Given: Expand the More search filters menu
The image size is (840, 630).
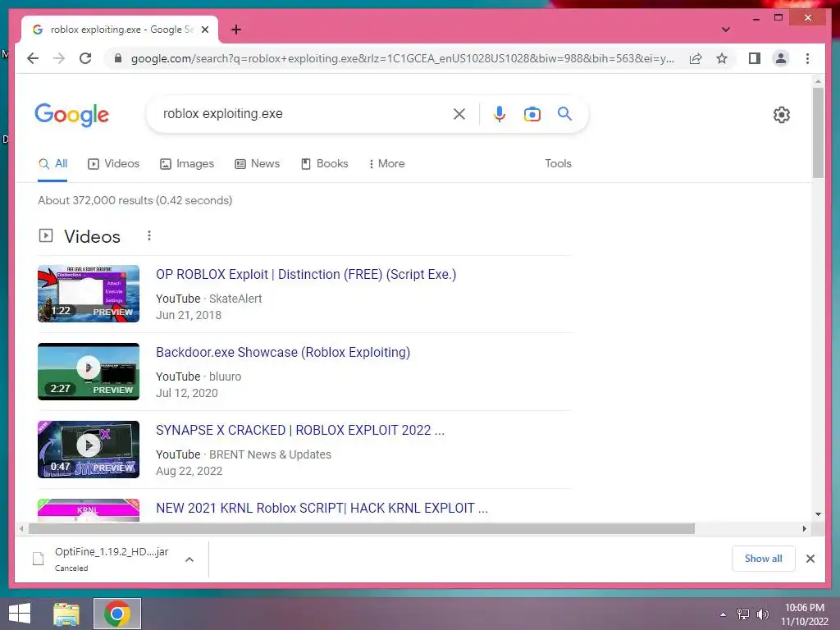Looking at the screenshot, I should tap(387, 164).
